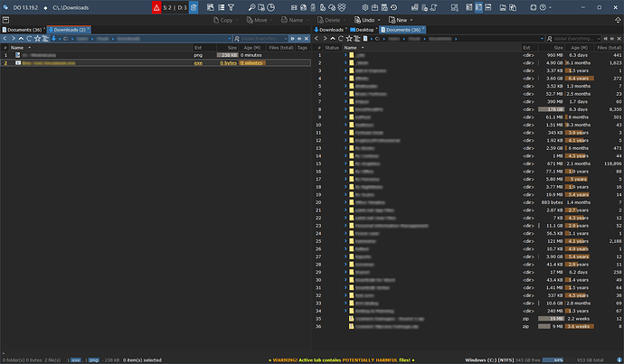Sort right pane by Size column

(x=558, y=47)
